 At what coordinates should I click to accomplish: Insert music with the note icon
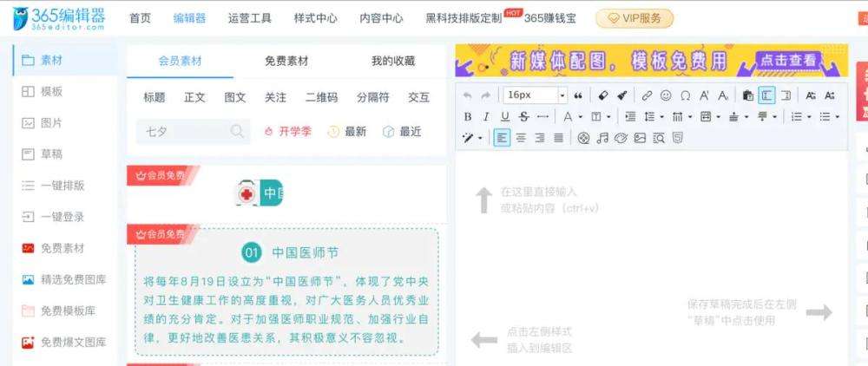pyautogui.click(x=602, y=138)
